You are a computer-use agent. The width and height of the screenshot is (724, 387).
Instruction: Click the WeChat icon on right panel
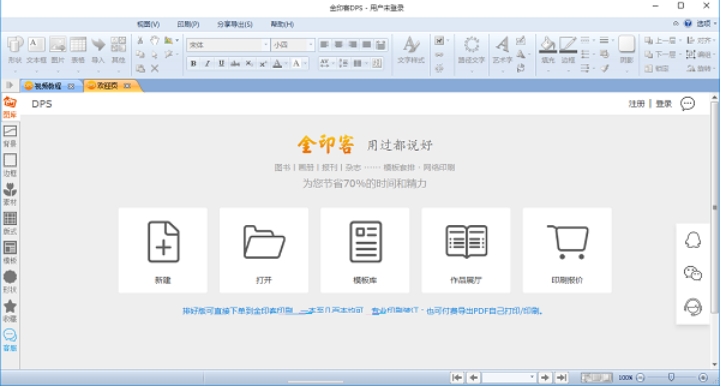[x=693, y=273]
